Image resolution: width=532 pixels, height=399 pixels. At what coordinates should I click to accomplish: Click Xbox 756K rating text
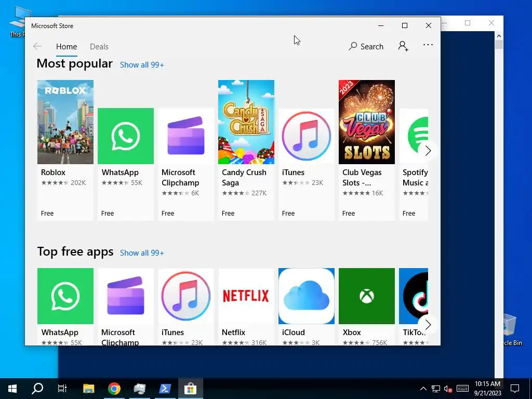379,343
